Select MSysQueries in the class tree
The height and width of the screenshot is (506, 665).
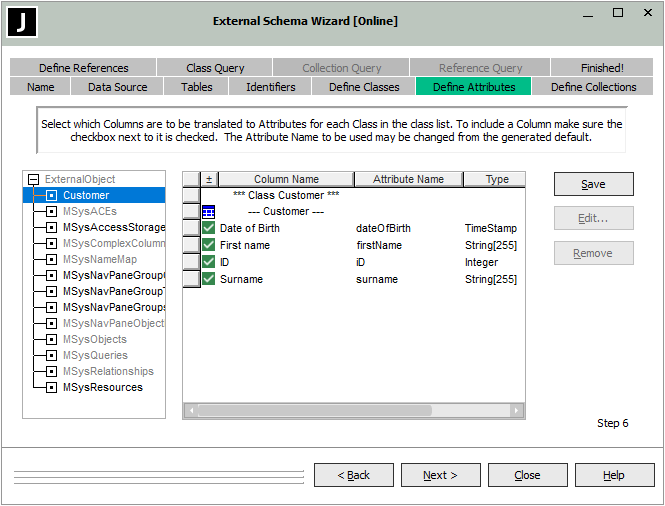coord(95,355)
